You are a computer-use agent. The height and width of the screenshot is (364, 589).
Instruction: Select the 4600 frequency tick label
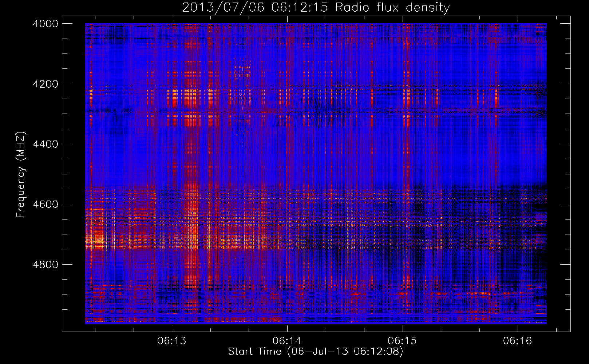46,204
